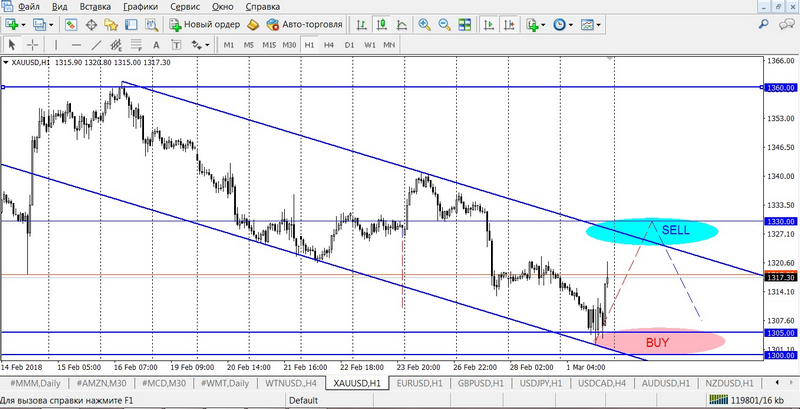This screenshot has width=800, height=409.
Task: Click the zoom out magnifier icon
Action: (443, 24)
